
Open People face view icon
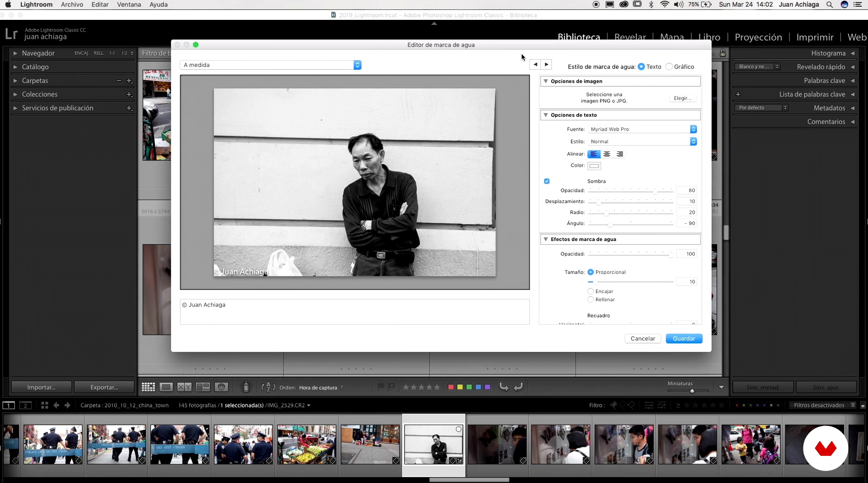221,387
